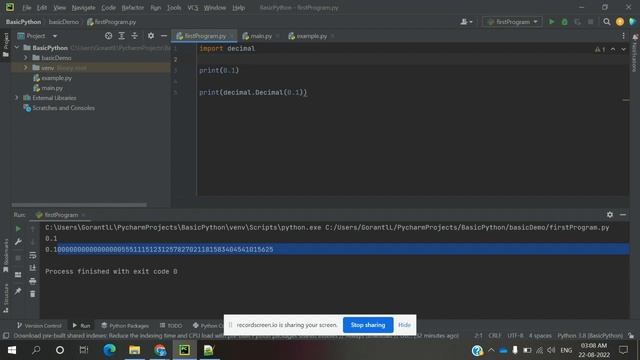This screenshot has width=640, height=360.
Task: Open run configuration wrench in Run panel
Action: 18,242
